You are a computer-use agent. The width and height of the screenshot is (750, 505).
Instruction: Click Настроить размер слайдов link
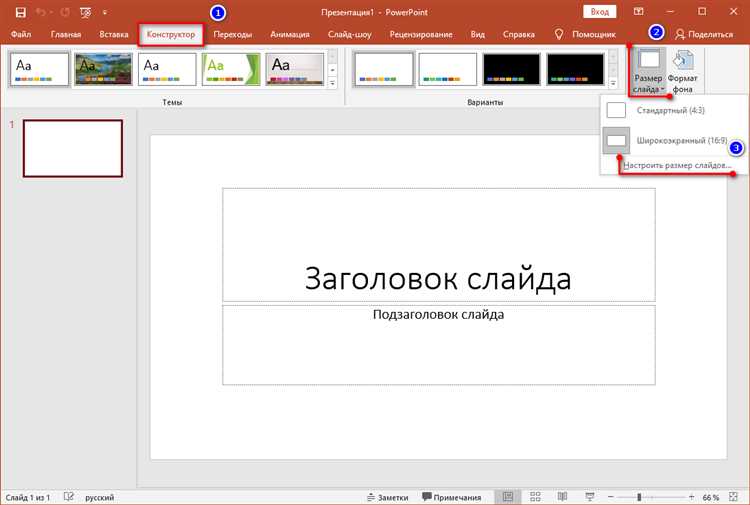point(678,164)
